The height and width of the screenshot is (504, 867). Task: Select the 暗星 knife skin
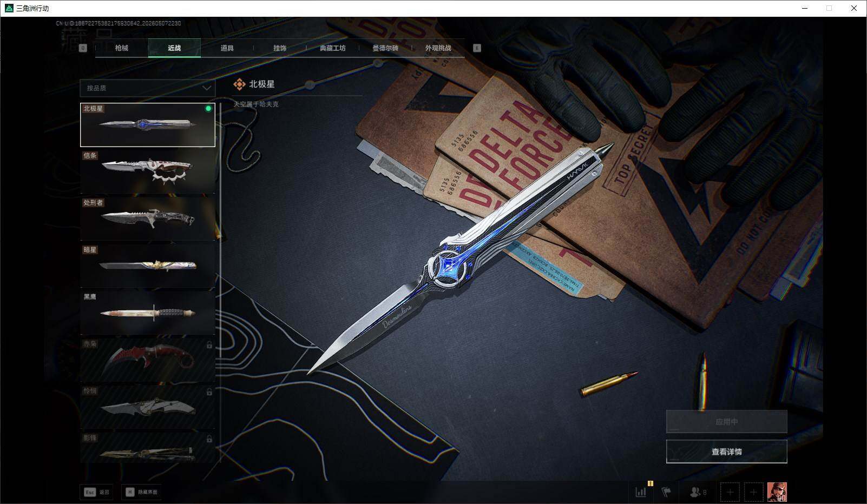148,266
